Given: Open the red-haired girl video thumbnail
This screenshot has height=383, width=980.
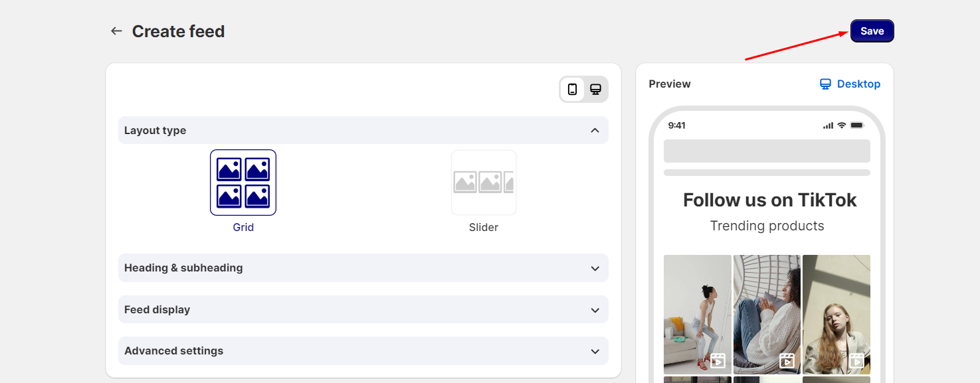Looking at the screenshot, I should click(836, 315).
